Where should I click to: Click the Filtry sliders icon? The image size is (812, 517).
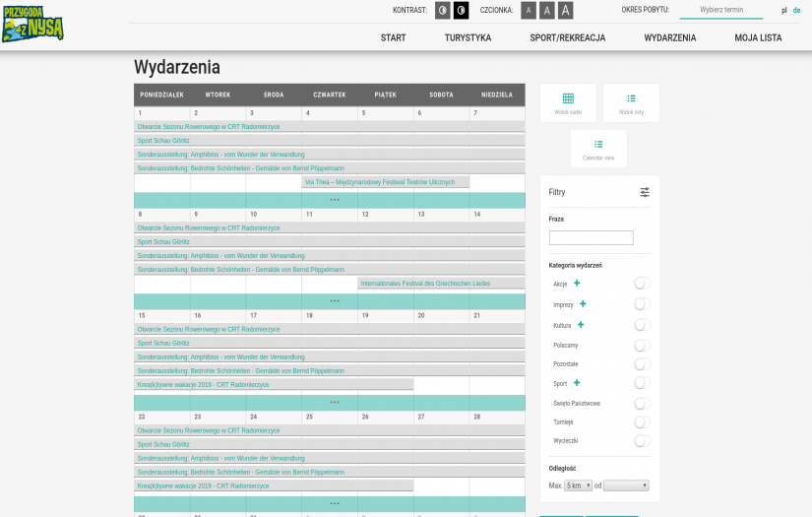(645, 192)
